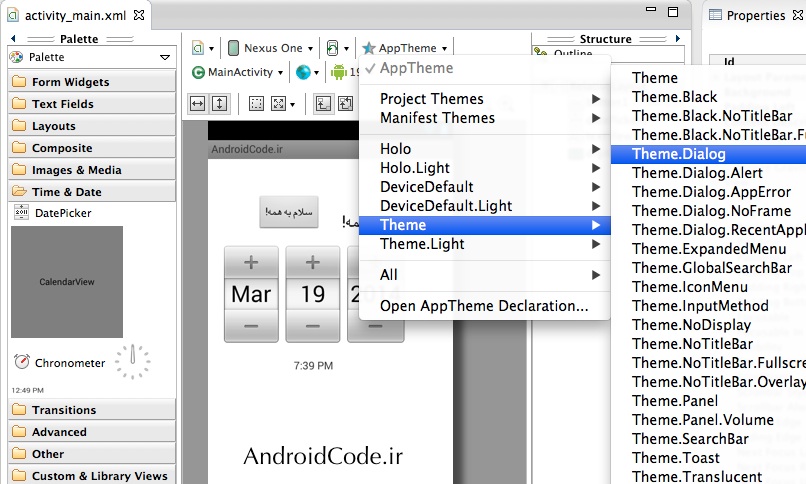Viewport: 806px width, 484px height.
Task: Select the DatePicker widget in palette
Action: point(58,213)
